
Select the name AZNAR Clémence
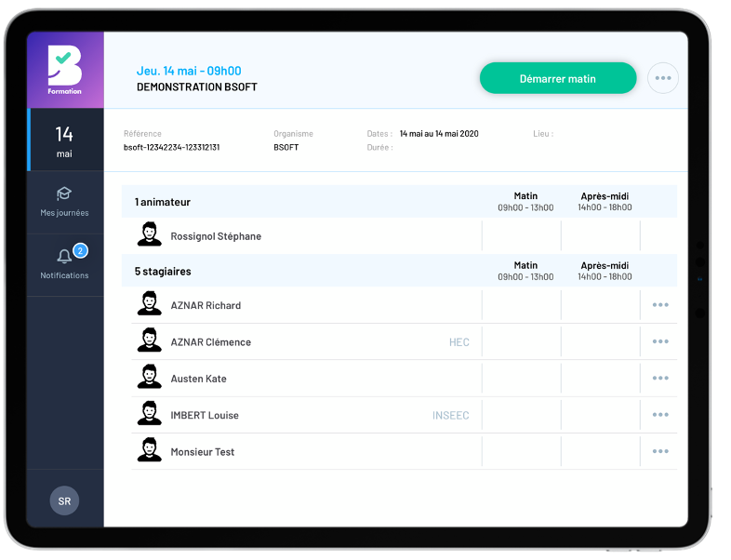click(x=211, y=342)
